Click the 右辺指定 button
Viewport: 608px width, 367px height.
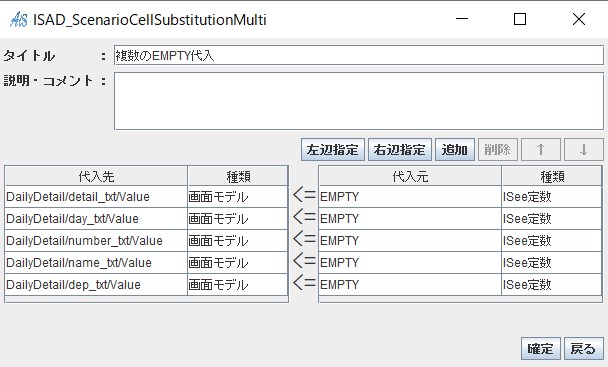tap(400, 149)
